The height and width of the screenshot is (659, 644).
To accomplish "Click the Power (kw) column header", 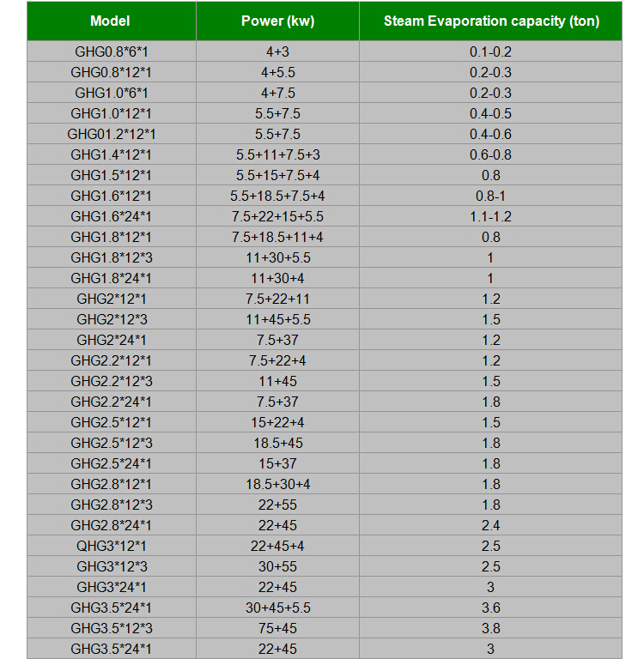I will tap(277, 21).
